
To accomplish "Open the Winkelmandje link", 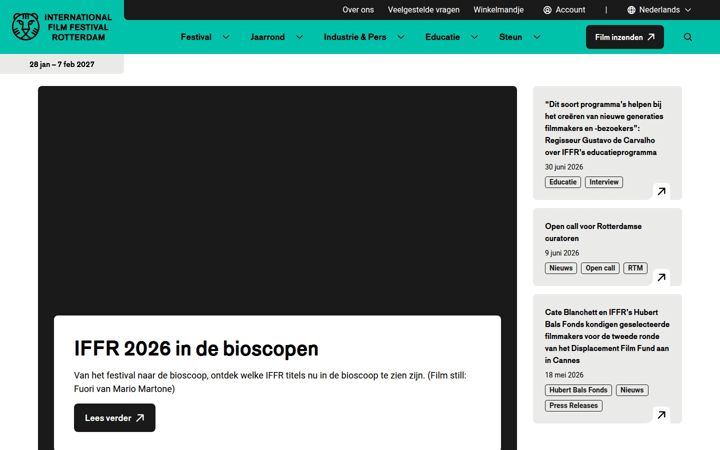I will click(498, 10).
